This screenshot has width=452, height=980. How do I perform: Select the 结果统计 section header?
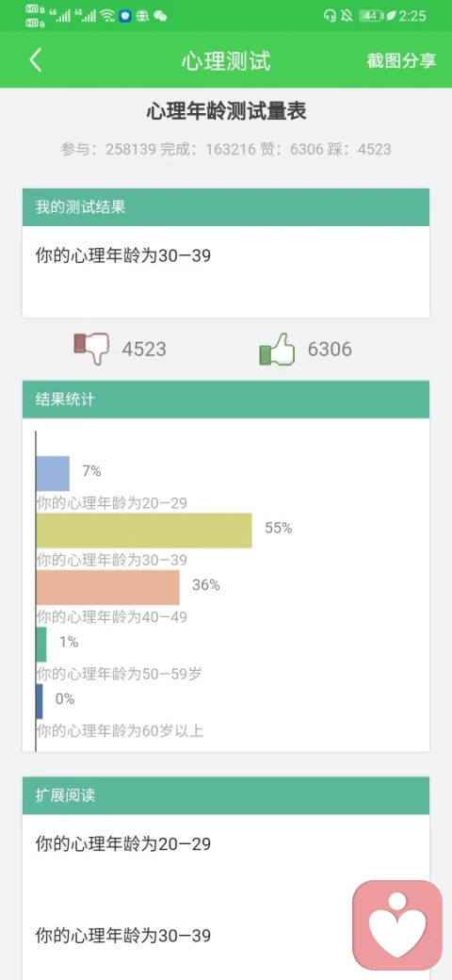pyautogui.click(x=226, y=399)
